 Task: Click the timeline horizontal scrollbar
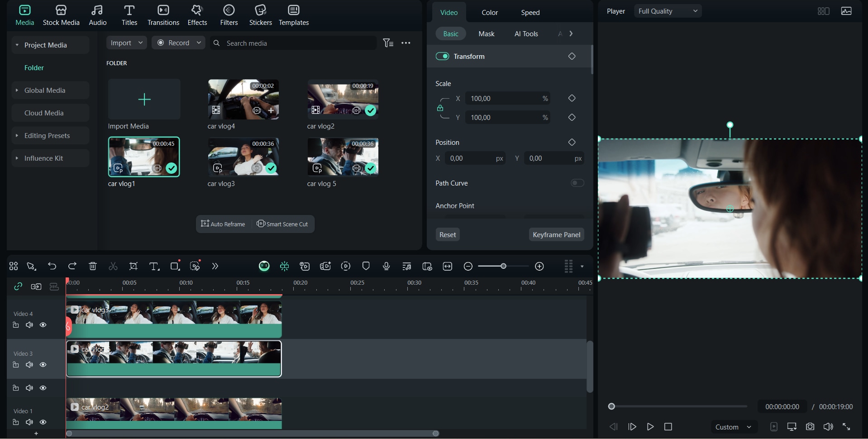click(253, 434)
